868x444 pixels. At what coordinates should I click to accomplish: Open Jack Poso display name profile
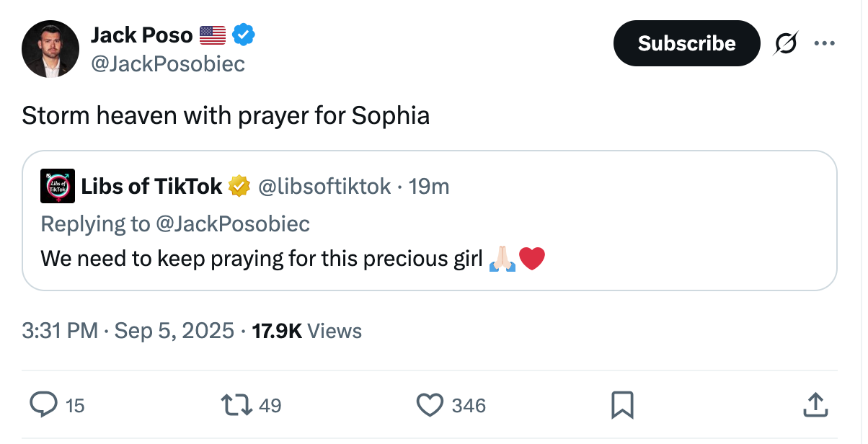(x=141, y=35)
